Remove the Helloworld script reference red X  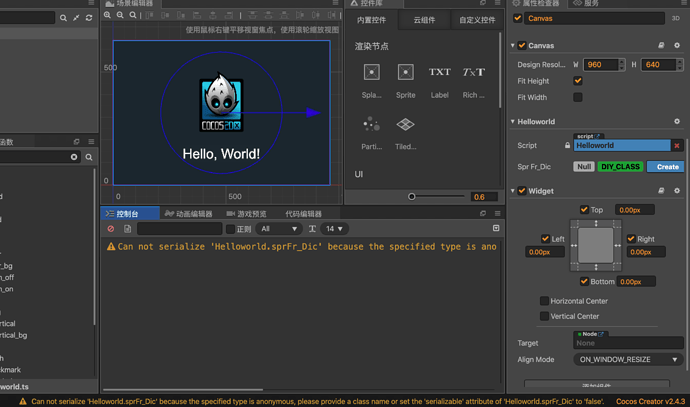[x=676, y=146]
